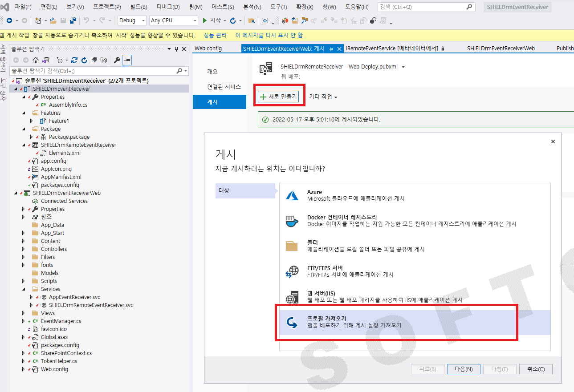Click the IIS web server icon
This screenshot has height=392, width=574.
click(x=292, y=297)
